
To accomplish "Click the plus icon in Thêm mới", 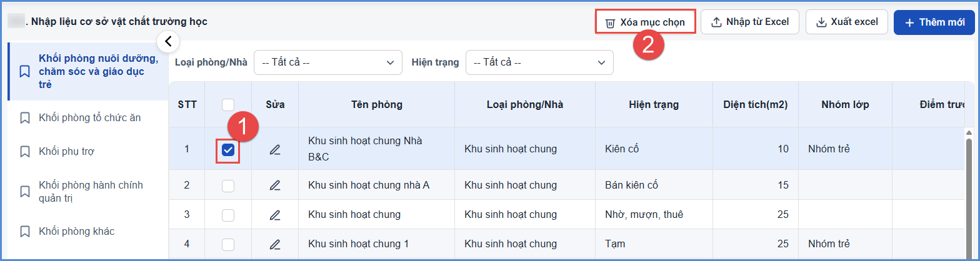I will pyautogui.click(x=909, y=22).
